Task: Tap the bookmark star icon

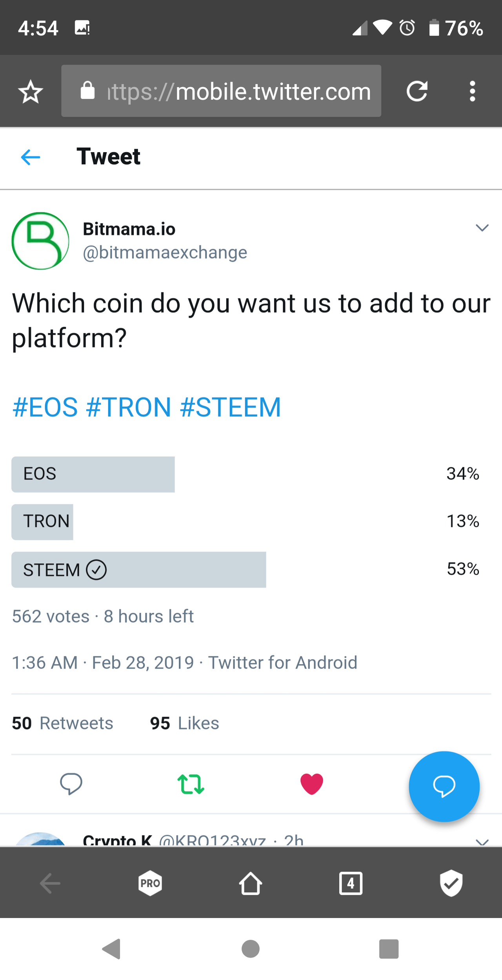Action: [x=31, y=91]
